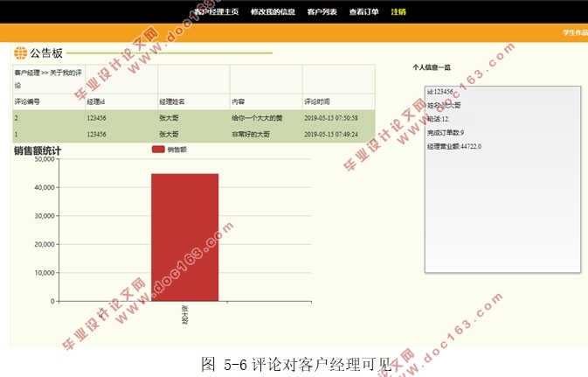Click the 50,000 y-axis label
Image resolution: width=588 pixels, height=377 pixels.
click(x=45, y=159)
